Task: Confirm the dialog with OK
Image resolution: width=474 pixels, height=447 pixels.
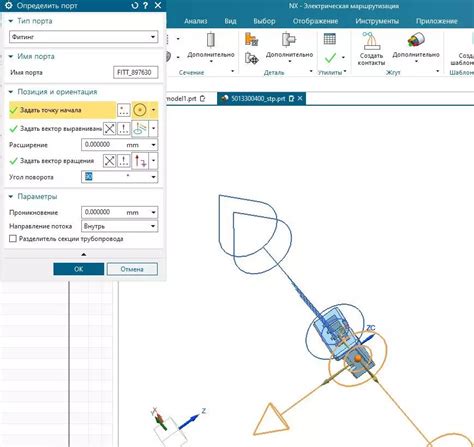Action: tap(79, 269)
